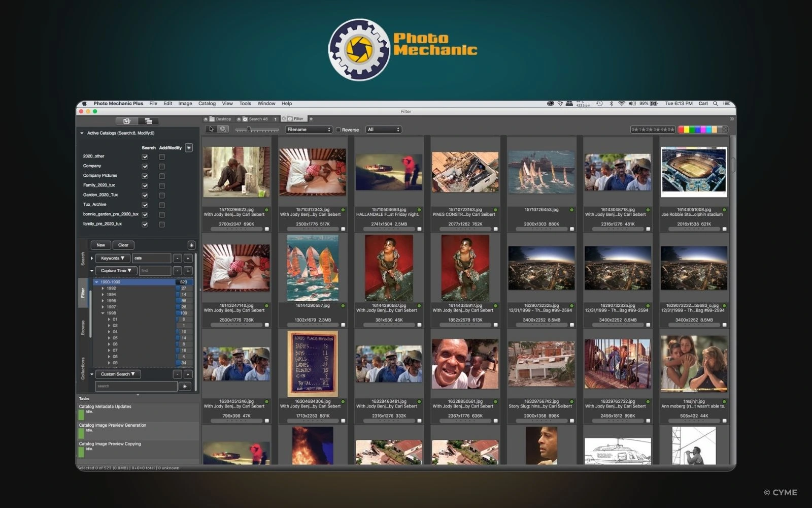Viewport: 812px width, 508px height.
Task: Uncheck the Search checkbox for the Company catalog
Action: 145,166
